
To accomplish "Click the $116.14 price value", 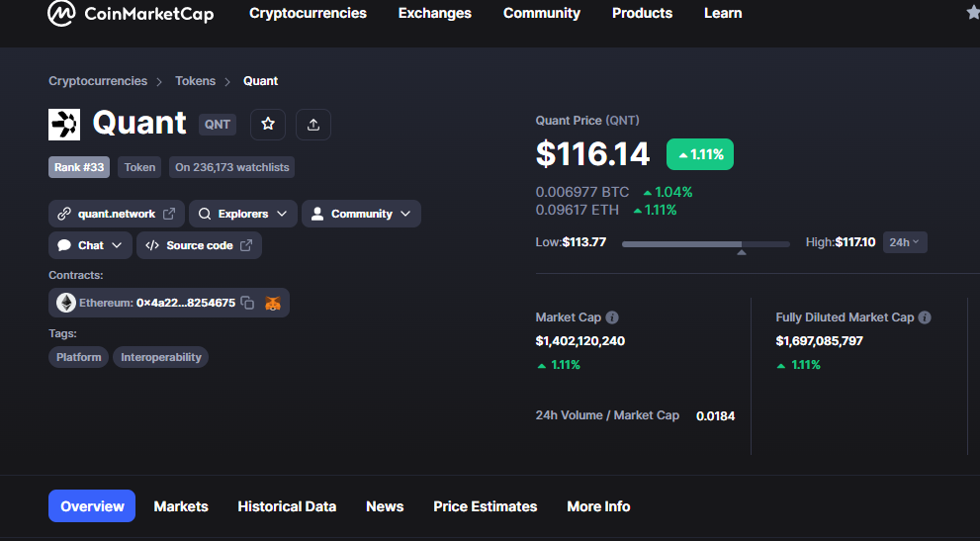I will pyautogui.click(x=592, y=154).
